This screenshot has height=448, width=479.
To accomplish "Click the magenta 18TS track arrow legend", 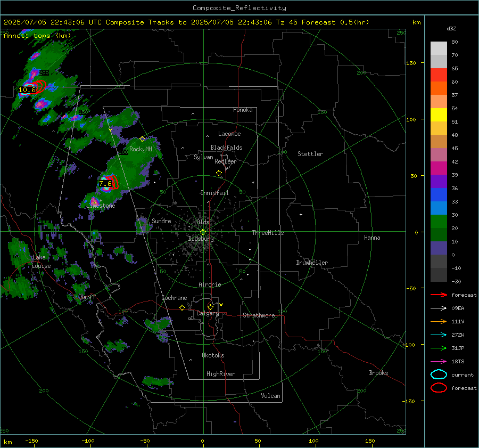I will [x=439, y=362].
